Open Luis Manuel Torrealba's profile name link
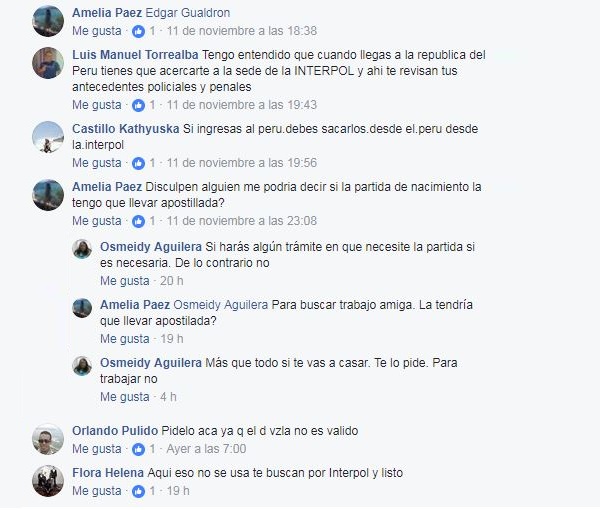Image resolution: width=600 pixels, height=510 pixels. 135,55
